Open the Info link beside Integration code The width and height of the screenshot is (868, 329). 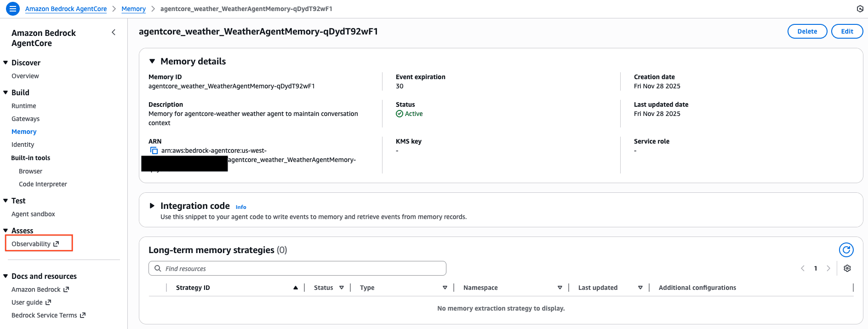click(x=241, y=207)
